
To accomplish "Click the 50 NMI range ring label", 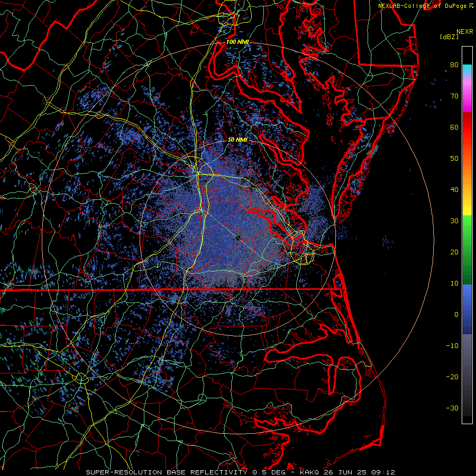I will 237,140.
